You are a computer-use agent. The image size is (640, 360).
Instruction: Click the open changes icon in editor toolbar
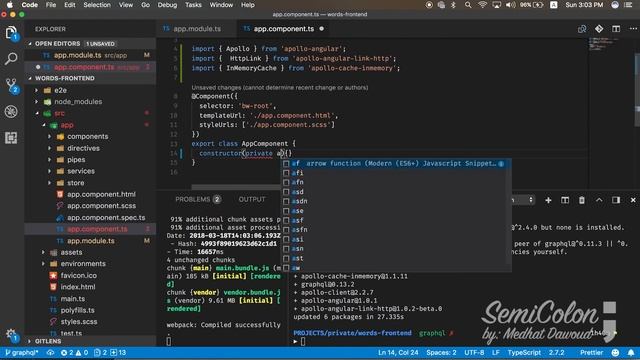click(582, 29)
